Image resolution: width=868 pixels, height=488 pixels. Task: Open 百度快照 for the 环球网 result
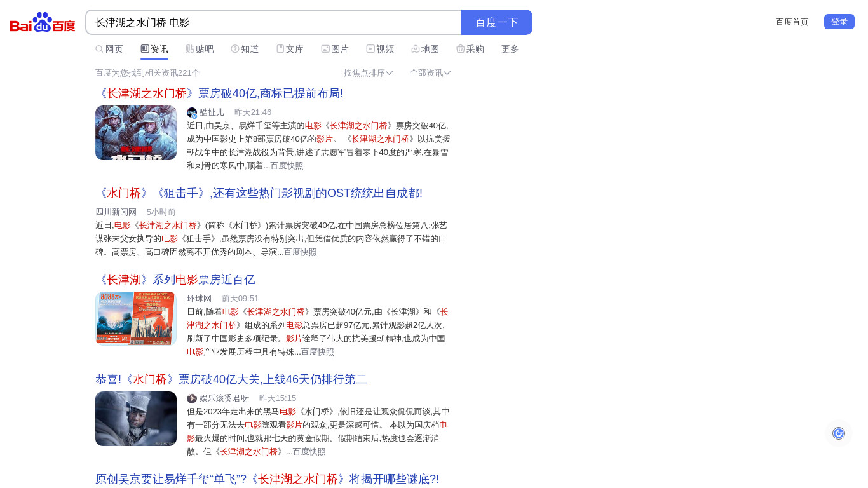point(318,352)
